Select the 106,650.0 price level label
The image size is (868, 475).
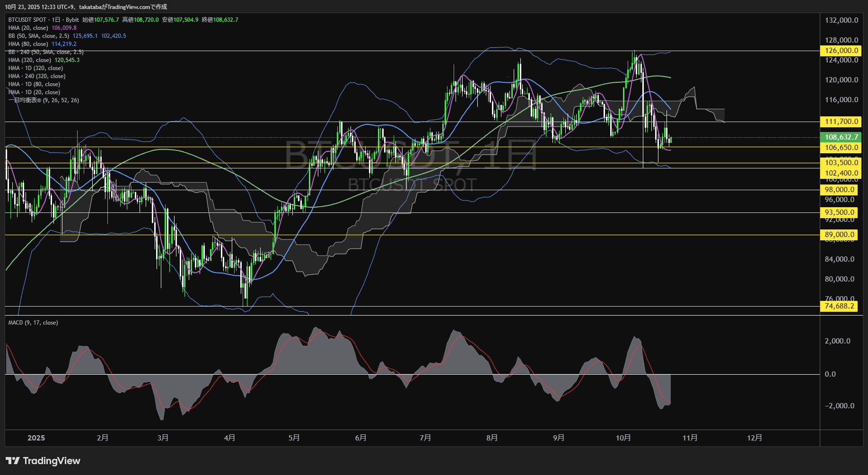coord(841,148)
